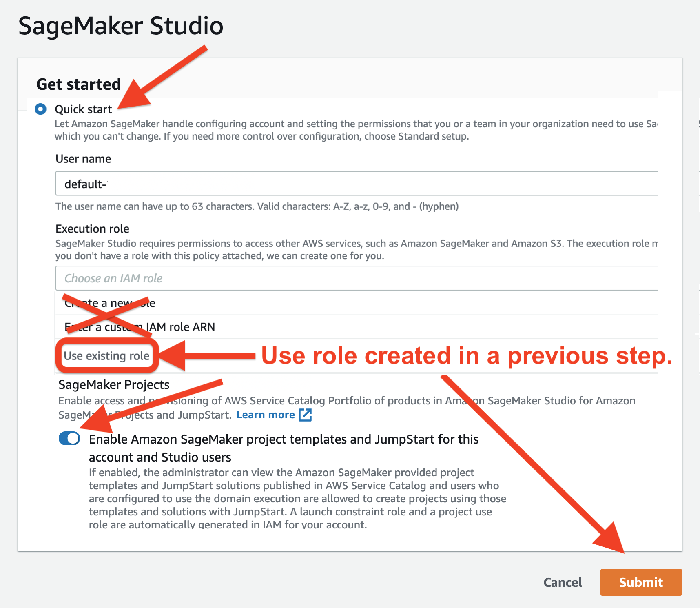Click the Cancel button
This screenshot has width=700, height=608.
coord(563,582)
